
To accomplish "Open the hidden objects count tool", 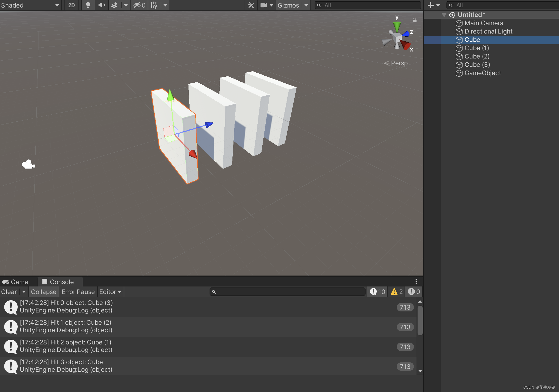I will (139, 5).
